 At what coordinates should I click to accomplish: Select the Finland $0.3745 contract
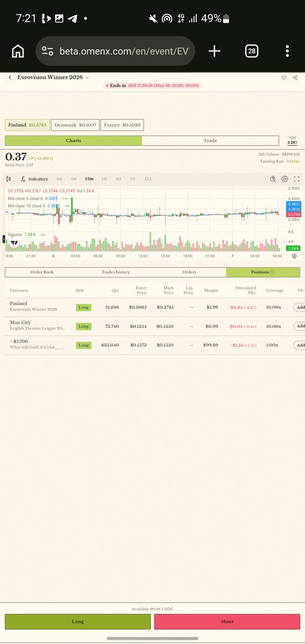[27, 125]
